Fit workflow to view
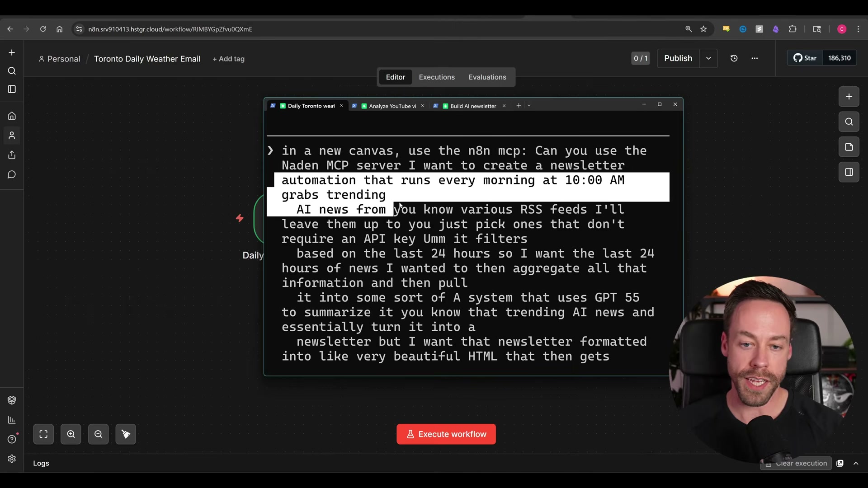 click(x=43, y=434)
